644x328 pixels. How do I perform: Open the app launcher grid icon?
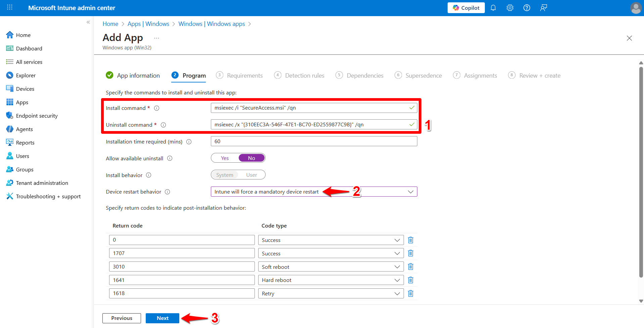(10, 7)
